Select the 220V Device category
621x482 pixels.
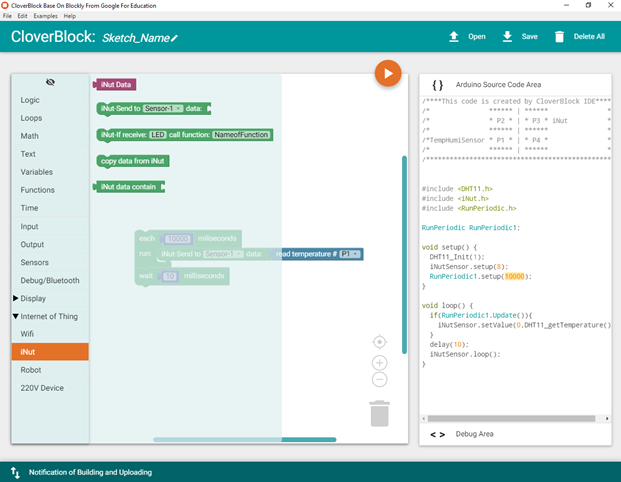click(42, 388)
